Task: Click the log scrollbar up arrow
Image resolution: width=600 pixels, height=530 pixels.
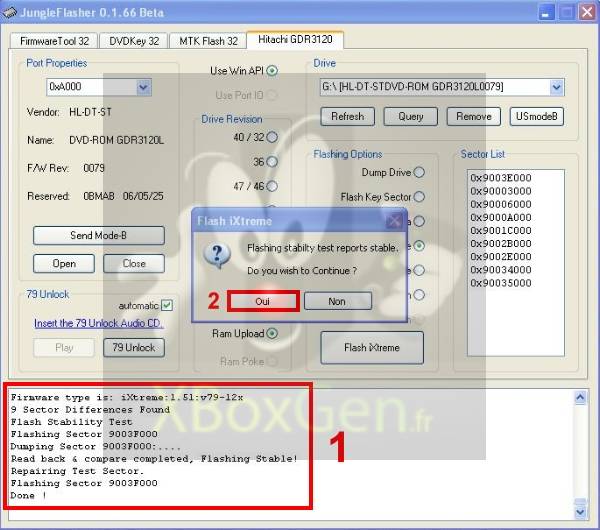Action: (580, 398)
